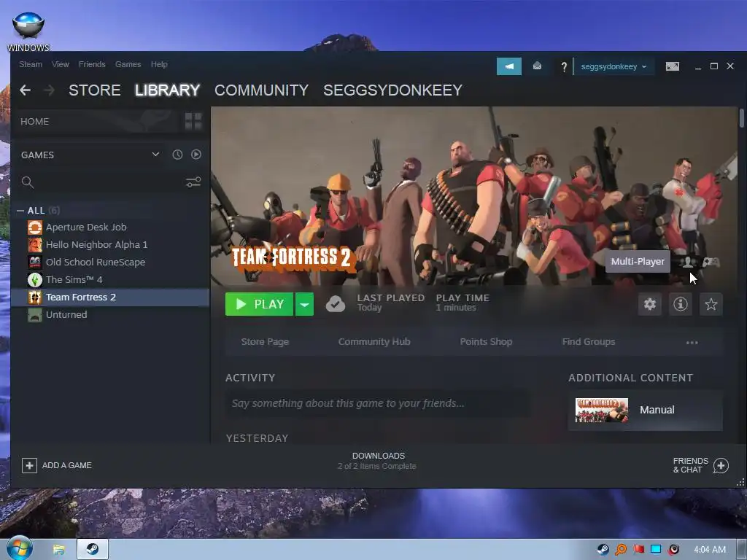The image size is (747, 560).
Task: Show ready-to-play games only icon
Action: (x=196, y=155)
